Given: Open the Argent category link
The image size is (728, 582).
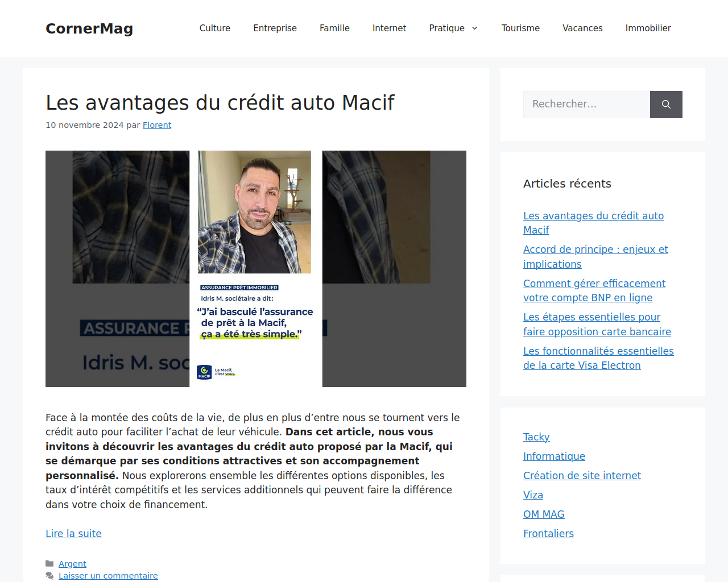Looking at the screenshot, I should [x=72, y=564].
